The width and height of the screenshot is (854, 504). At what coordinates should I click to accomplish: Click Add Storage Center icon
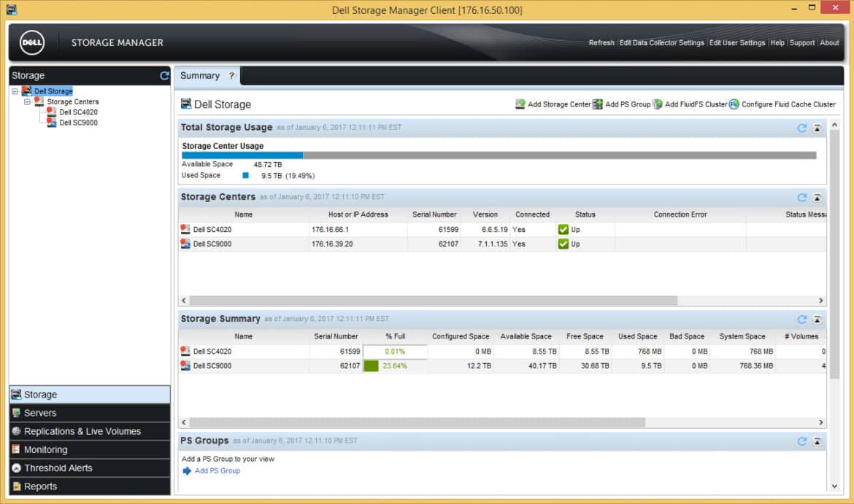(520, 104)
